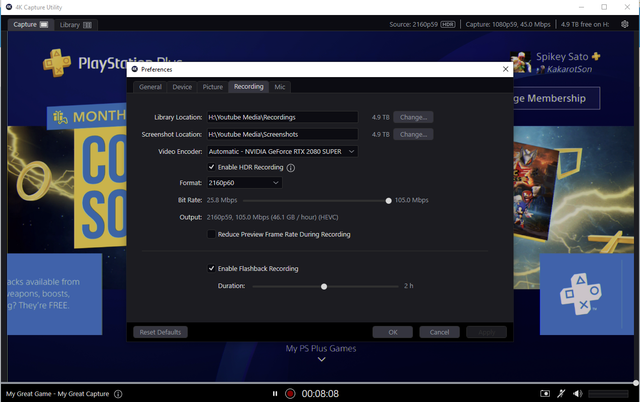Click the 4K Capture Utility app icon
The image size is (640, 402).
point(9,7)
